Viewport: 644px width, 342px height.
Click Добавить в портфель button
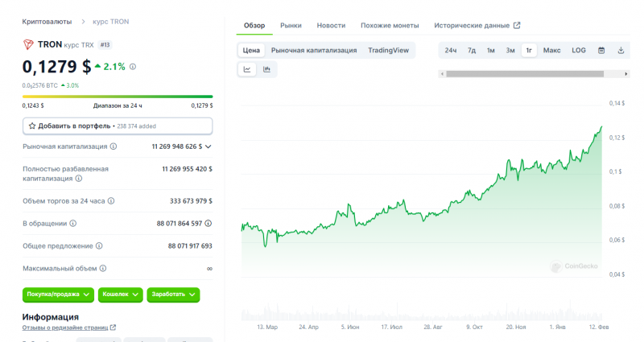[x=118, y=126]
